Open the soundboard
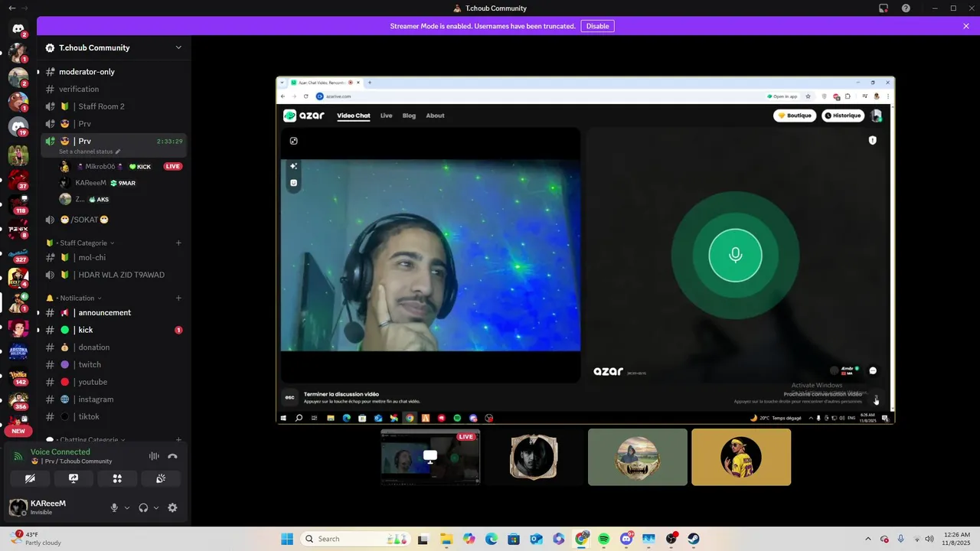The height and width of the screenshot is (551, 980). click(161, 478)
